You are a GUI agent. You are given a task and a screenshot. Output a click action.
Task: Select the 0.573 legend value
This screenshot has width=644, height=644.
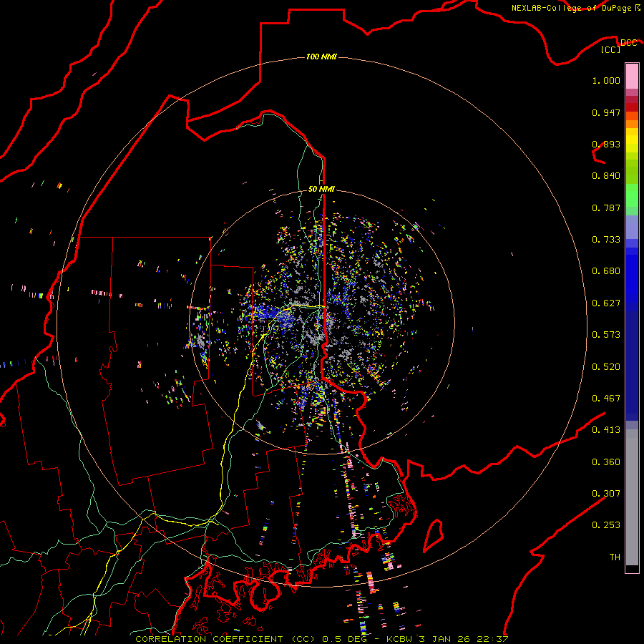coord(606,335)
